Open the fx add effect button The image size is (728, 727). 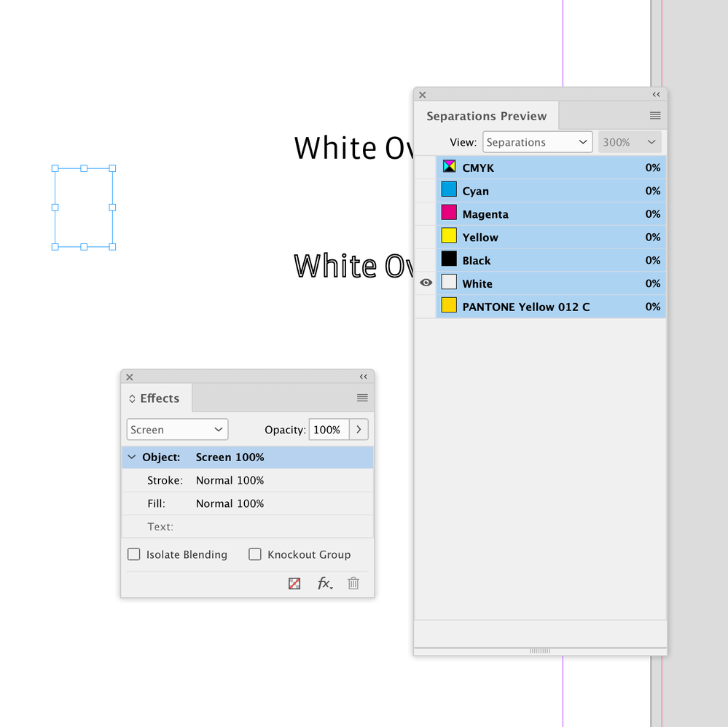coord(324,583)
